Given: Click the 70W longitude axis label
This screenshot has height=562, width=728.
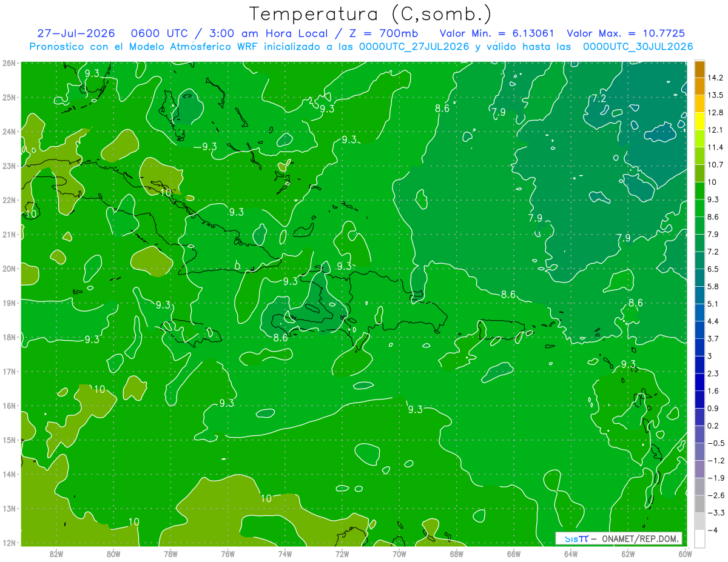Looking at the screenshot, I should [x=399, y=553].
